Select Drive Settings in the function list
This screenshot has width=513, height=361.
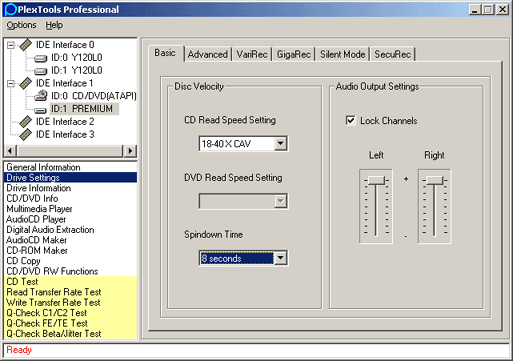pos(70,177)
